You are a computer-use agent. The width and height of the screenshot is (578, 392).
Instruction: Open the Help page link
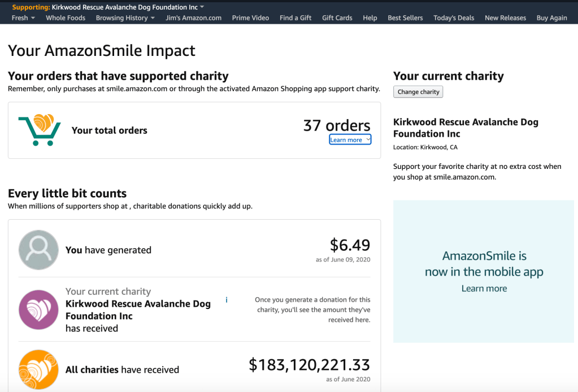(370, 18)
